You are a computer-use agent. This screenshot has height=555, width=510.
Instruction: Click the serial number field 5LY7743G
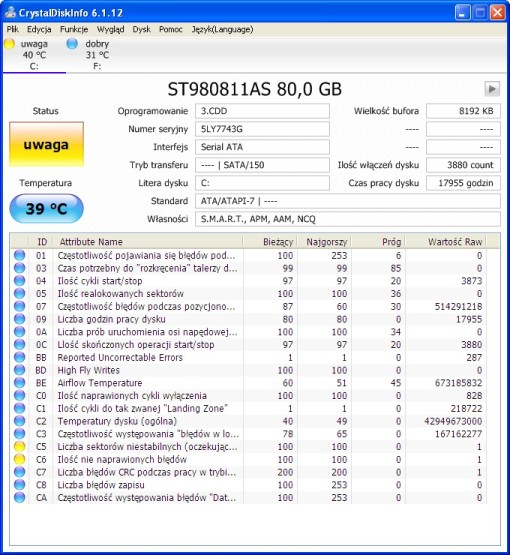pyautogui.click(x=262, y=129)
